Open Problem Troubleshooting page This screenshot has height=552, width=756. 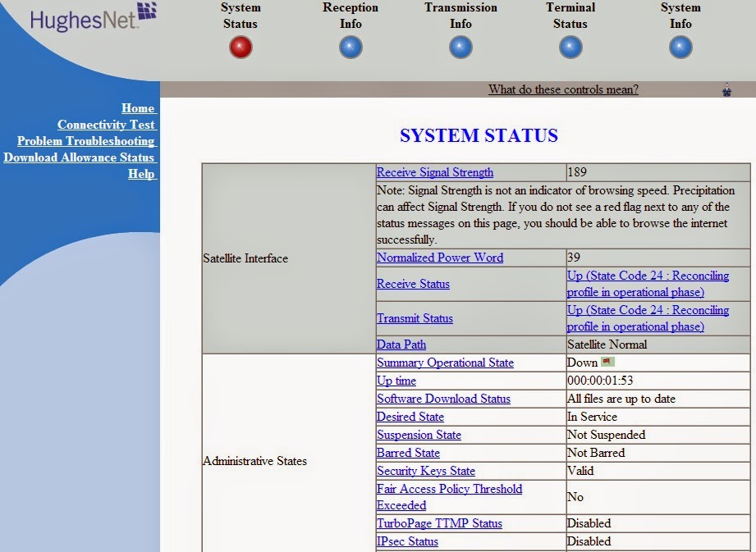pyautogui.click(x=87, y=140)
